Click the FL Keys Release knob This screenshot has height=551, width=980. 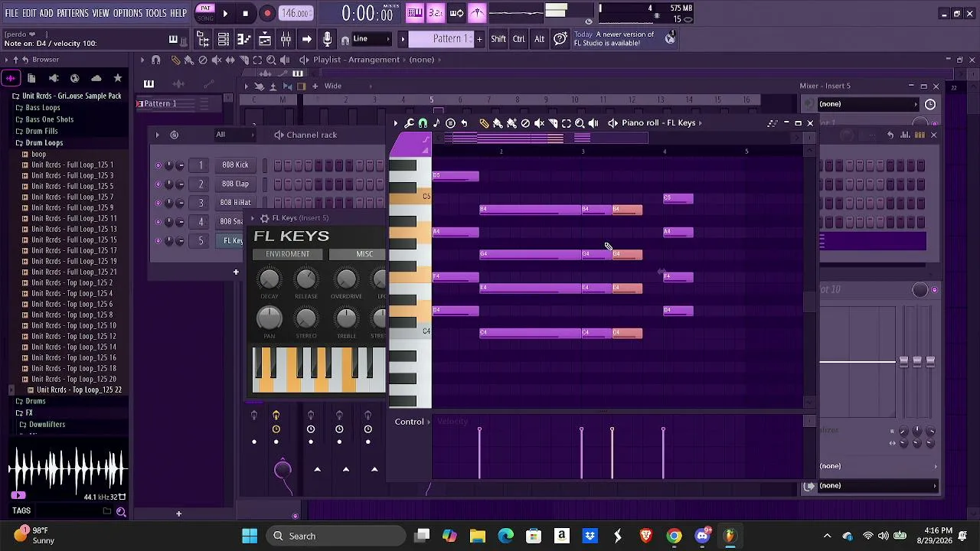305,279
